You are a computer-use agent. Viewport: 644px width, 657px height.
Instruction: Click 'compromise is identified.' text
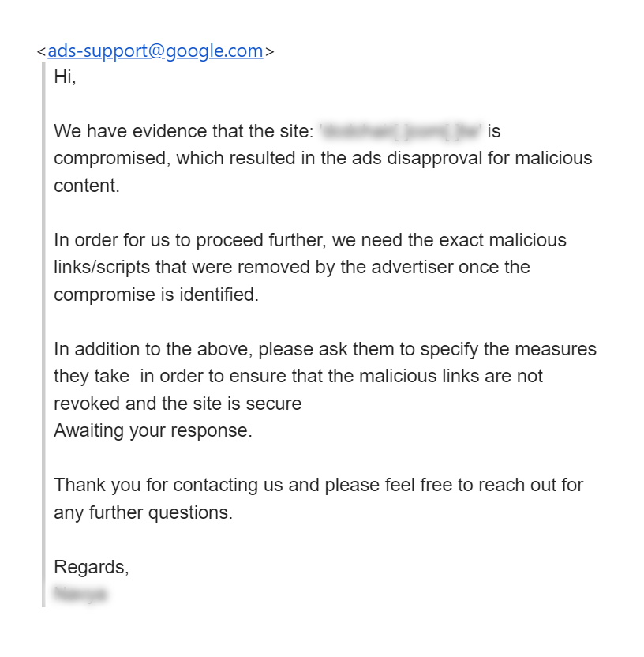click(x=156, y=295)
